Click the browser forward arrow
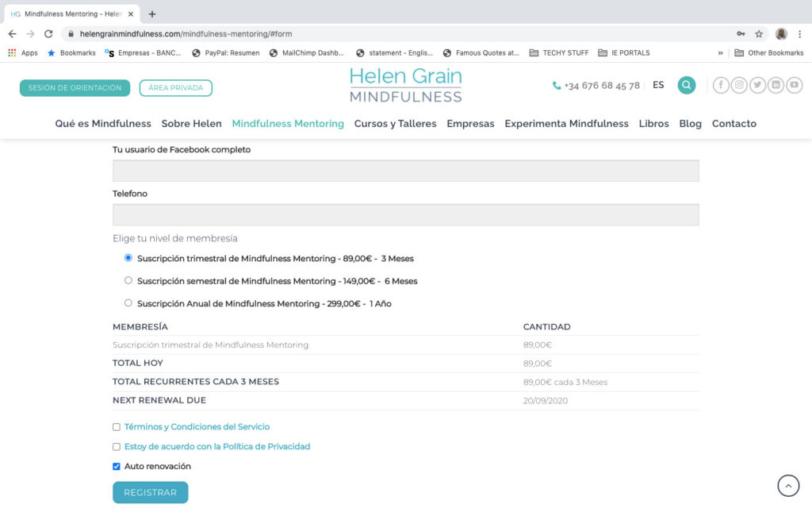The height and width of the screenshot is (508, 812). (x=31, y=33)
